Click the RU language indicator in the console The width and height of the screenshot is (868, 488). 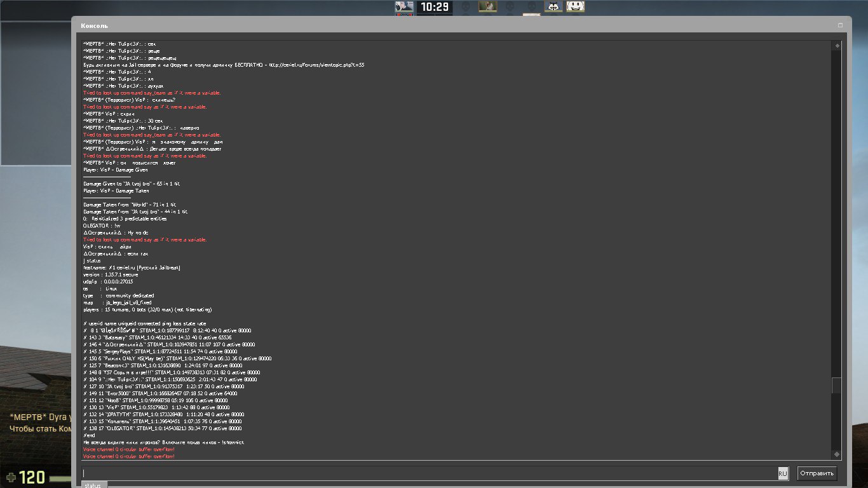[783, 474]
